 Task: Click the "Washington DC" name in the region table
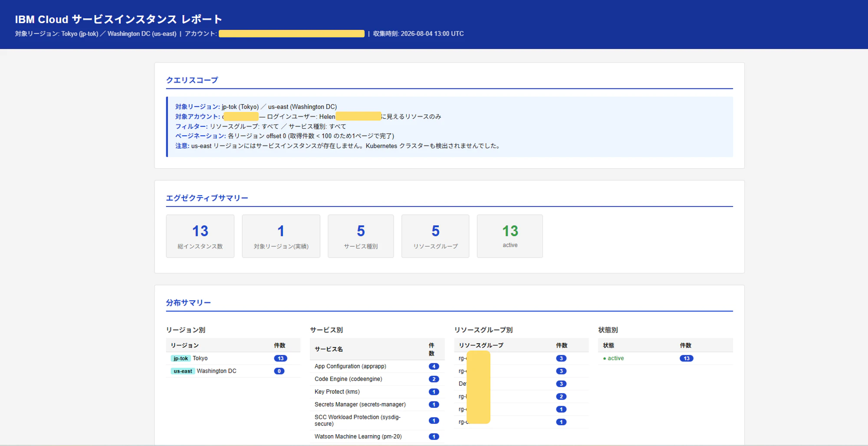(217, 371)
